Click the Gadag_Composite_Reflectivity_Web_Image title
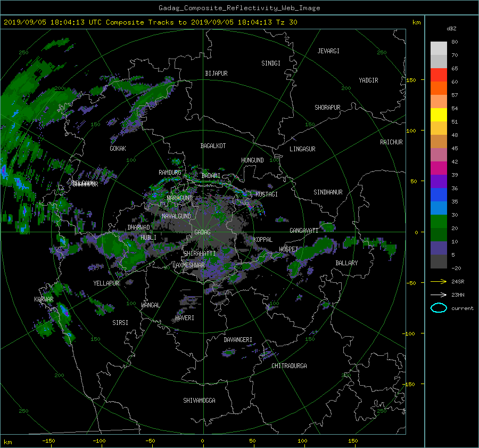Screen dimensions: 479x448 point(239,8)
